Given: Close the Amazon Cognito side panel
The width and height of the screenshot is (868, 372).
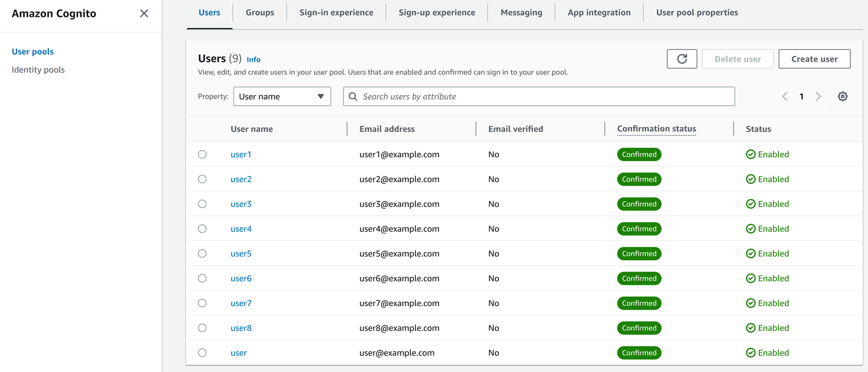Looking at the screenshot, I should tap(144, 13).
